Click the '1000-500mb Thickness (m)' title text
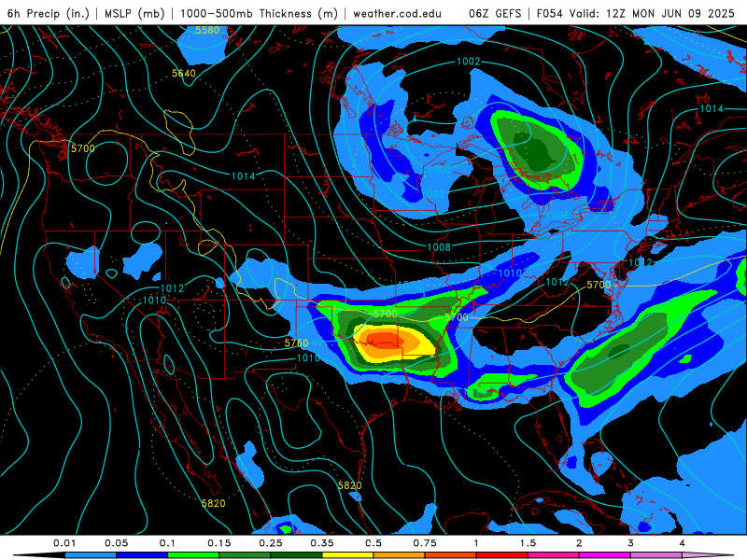This screenshot has height=560, width=747. 259,13
